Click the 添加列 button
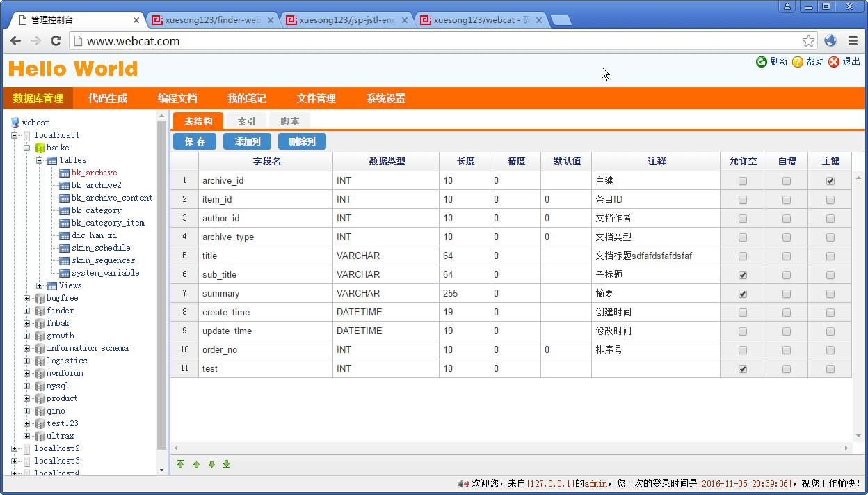Image resolution: width=868 pixels, height=495 pixels. tap(247, 141)
